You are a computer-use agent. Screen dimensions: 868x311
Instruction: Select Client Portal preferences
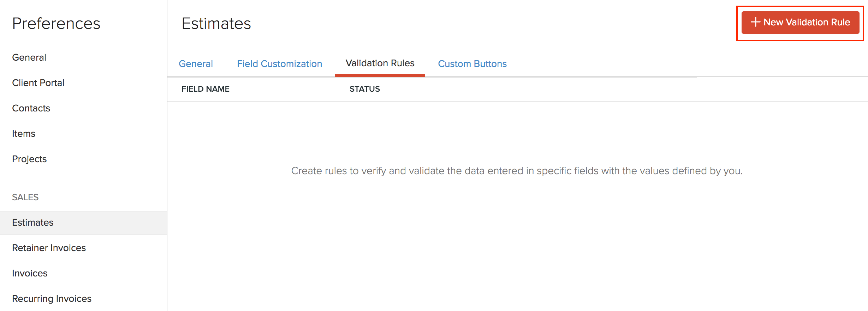point(38,83)
